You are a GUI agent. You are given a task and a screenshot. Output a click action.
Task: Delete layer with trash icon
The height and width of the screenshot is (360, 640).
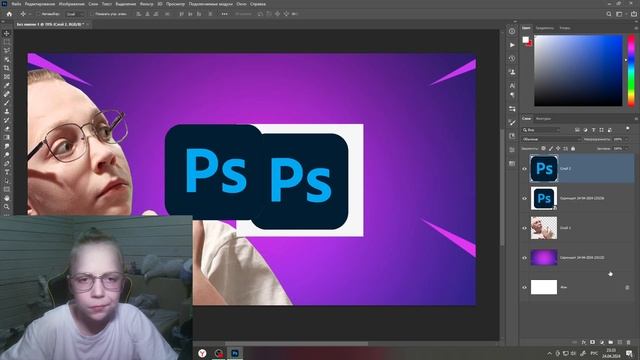click(629, 342)
